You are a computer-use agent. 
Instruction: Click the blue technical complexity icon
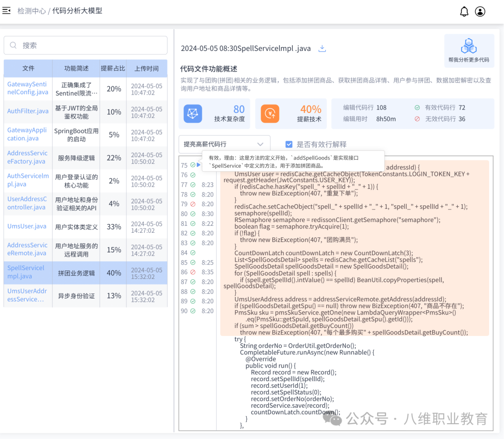193,114
